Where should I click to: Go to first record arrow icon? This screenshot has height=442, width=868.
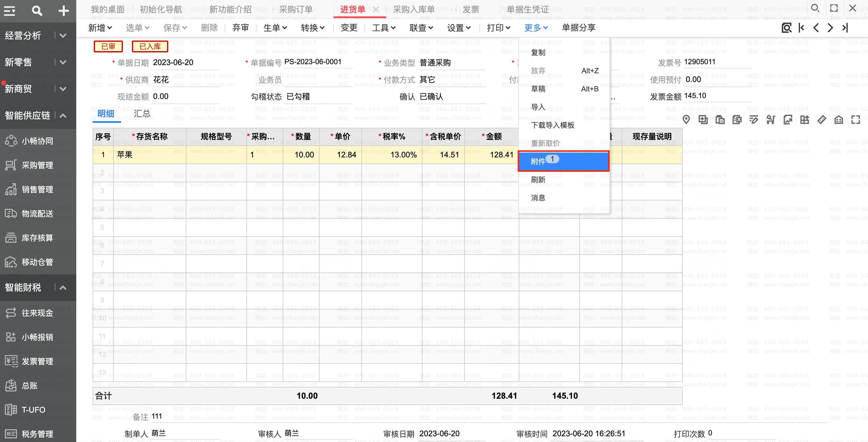pos(802,28)
